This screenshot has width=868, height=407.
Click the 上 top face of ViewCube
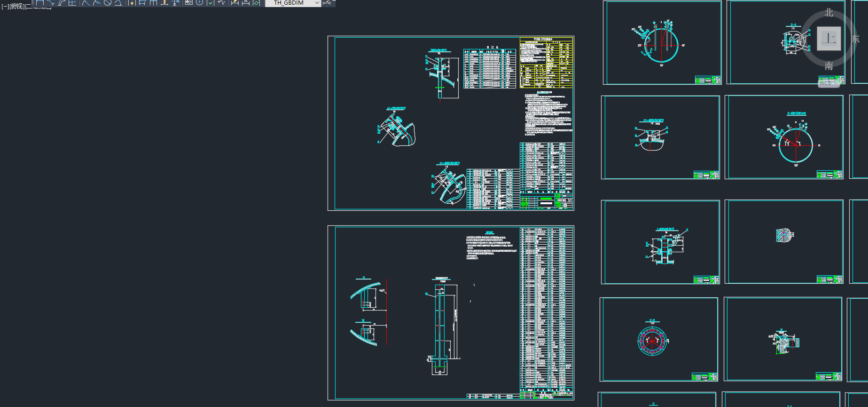pyautogui.click(x=829, y=39)
